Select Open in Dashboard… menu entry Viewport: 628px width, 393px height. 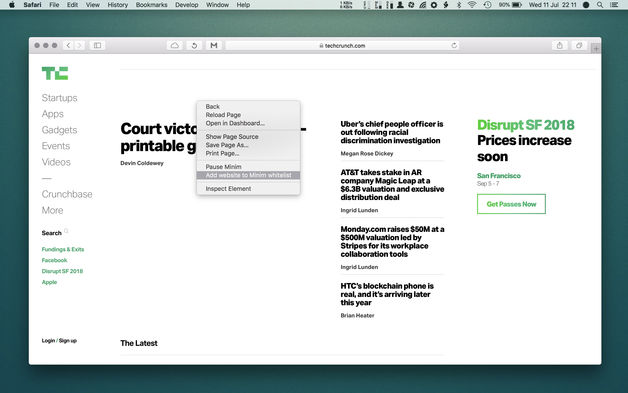click(248, 123)
